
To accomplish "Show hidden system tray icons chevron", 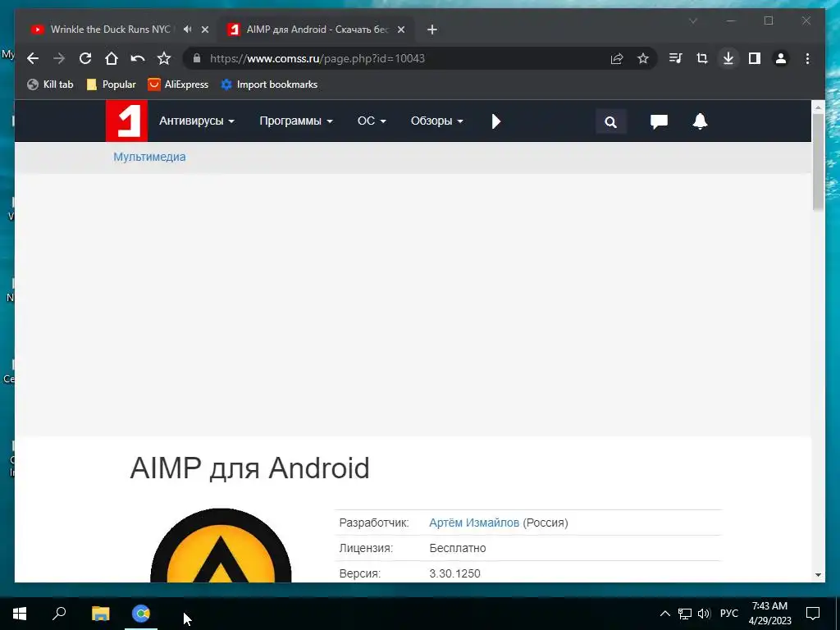I will 664,614.
